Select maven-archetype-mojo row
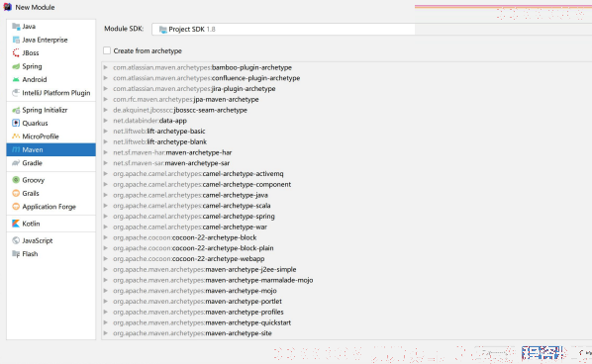 346,291
